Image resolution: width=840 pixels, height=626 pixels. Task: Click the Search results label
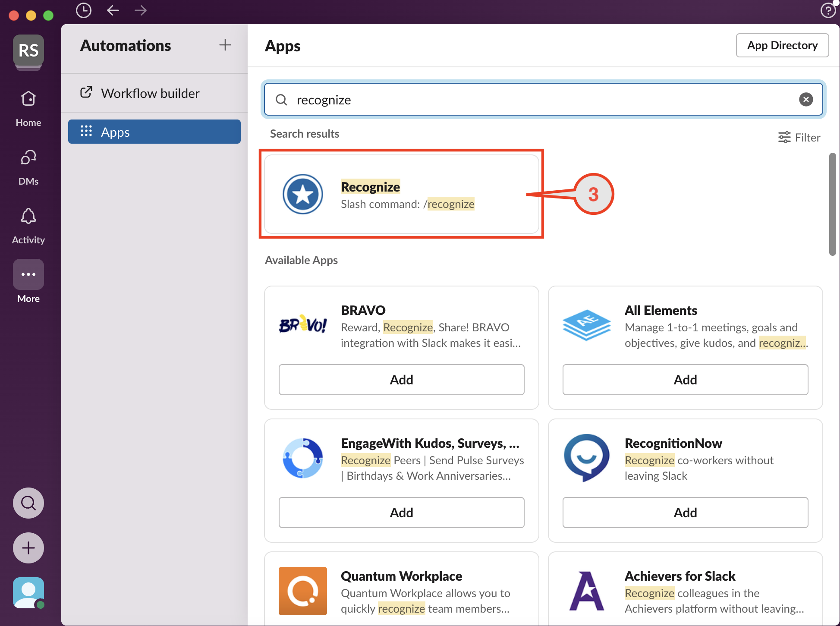[x=305, y=134]
